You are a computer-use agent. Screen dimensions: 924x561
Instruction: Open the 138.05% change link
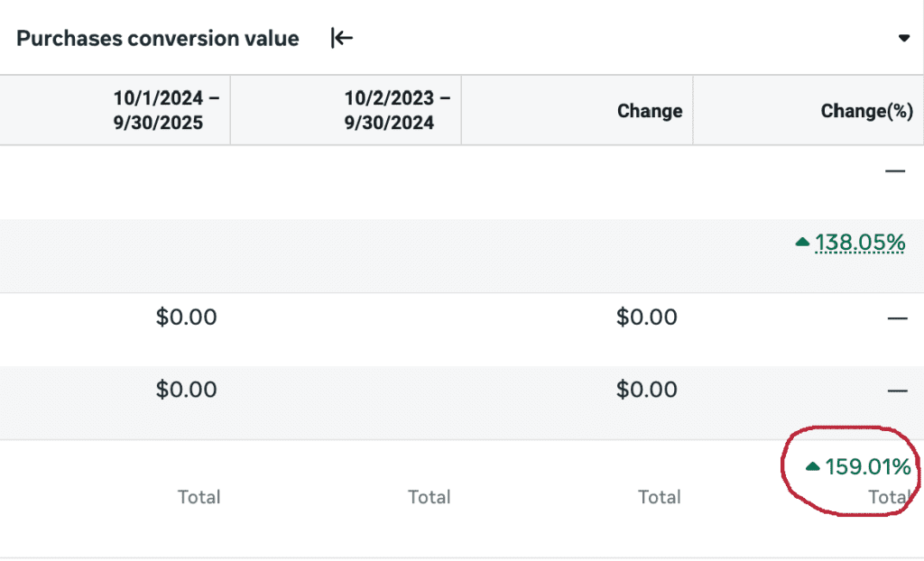860,242
